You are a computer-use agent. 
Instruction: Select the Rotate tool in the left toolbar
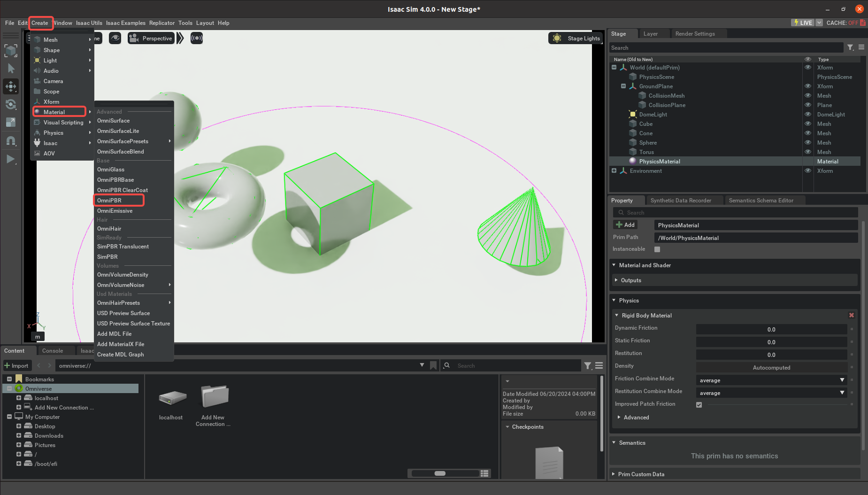11,104
